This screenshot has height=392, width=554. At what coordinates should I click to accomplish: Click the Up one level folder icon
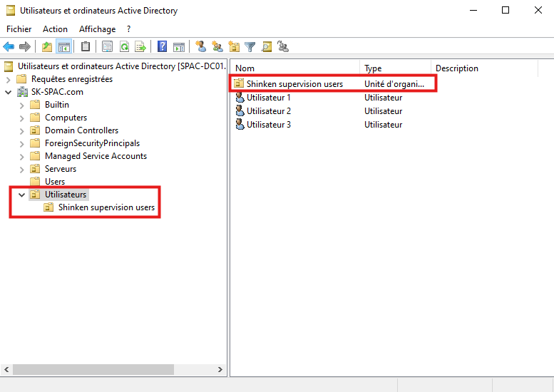tap(47, 47)
